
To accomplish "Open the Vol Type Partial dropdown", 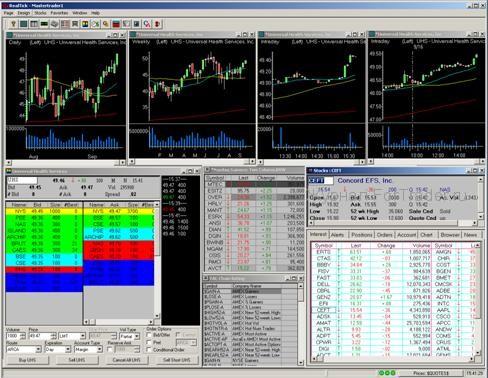I will (x=137, y=336).
